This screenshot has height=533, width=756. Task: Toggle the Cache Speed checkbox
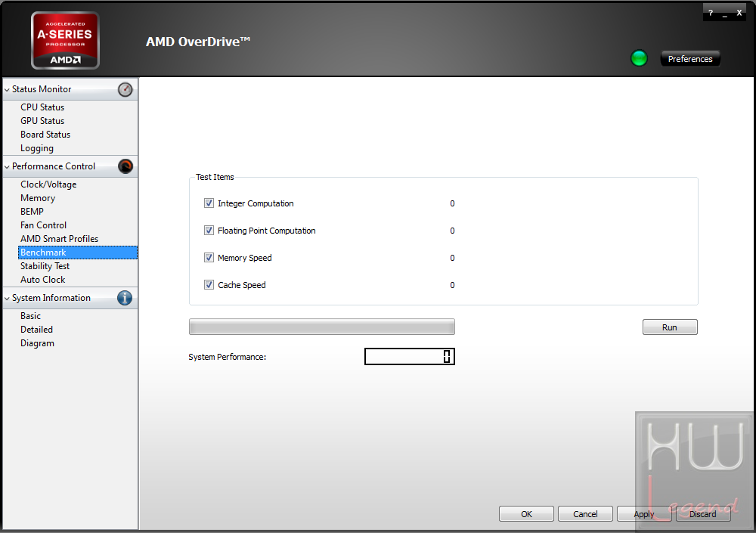coord(209,284)
